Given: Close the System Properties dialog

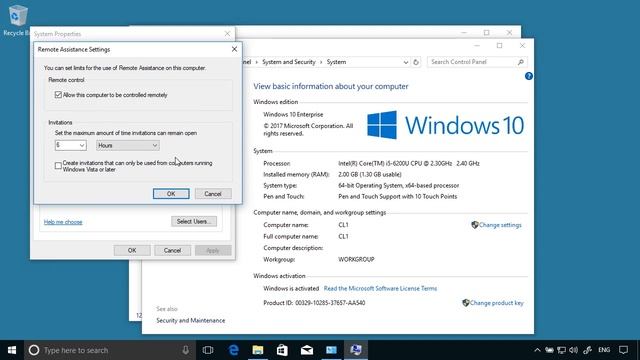Looking at the screenshot, I should pyautogui.click(x=227, y=34).
